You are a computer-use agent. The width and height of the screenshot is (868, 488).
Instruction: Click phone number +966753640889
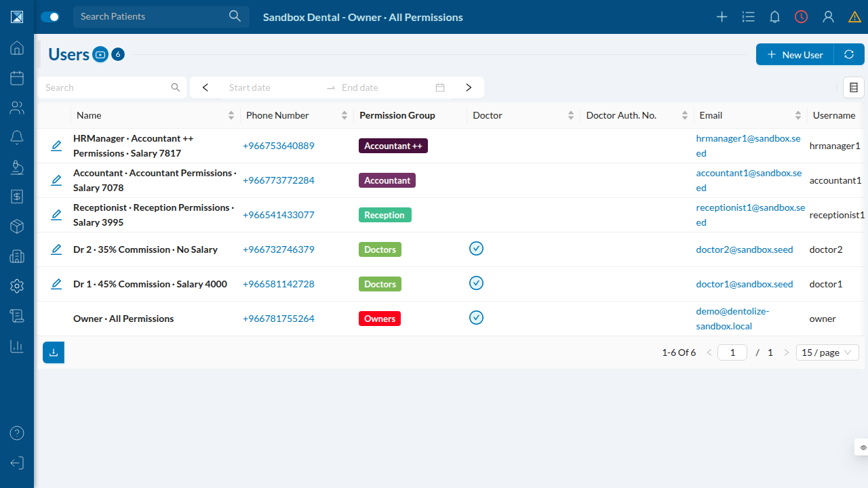(279, 146)
